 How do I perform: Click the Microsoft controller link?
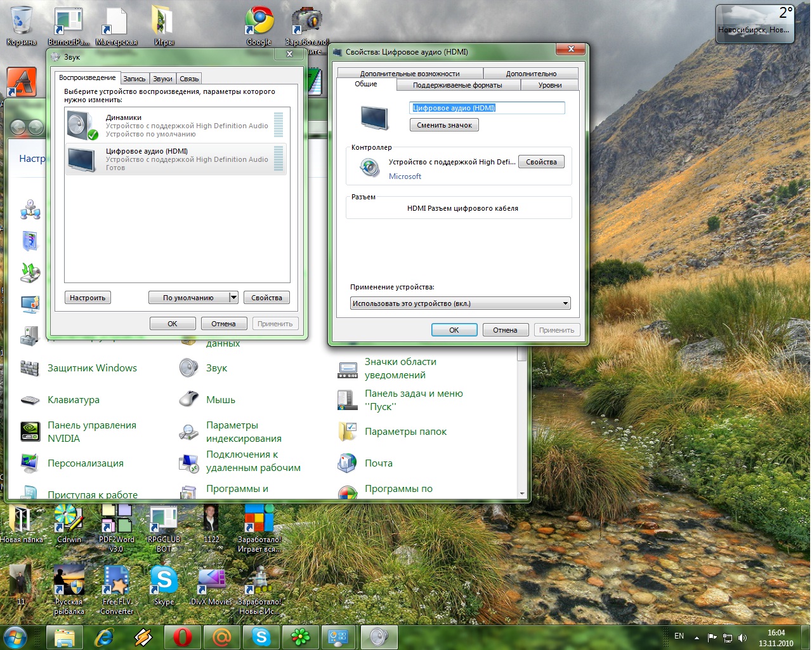click(x=405, y=176)
